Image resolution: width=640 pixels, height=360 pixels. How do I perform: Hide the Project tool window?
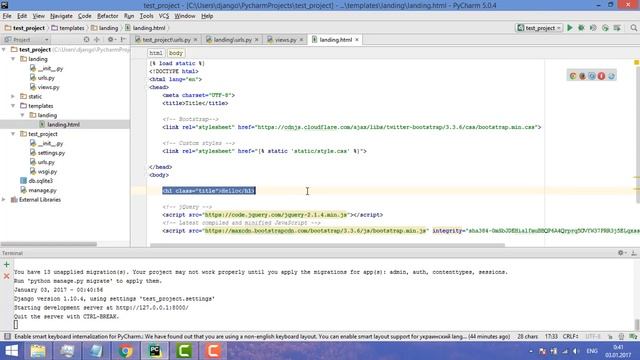coord(123,40)
